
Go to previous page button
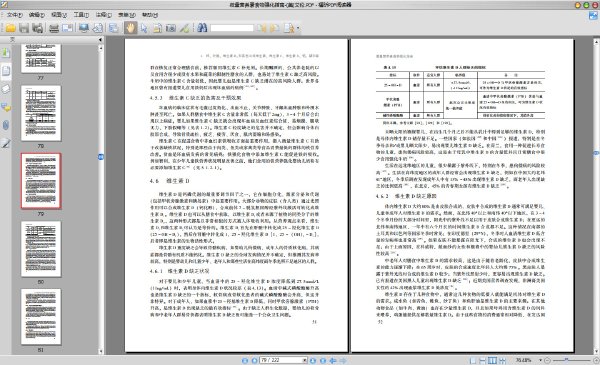pyautogui.click(x=254, y=360)
